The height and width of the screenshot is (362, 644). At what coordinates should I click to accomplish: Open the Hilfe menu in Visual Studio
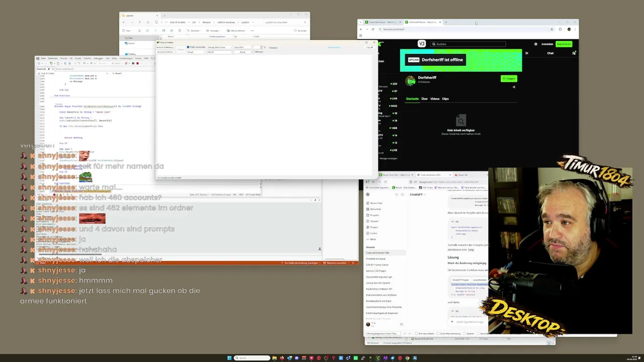point(146,58)
